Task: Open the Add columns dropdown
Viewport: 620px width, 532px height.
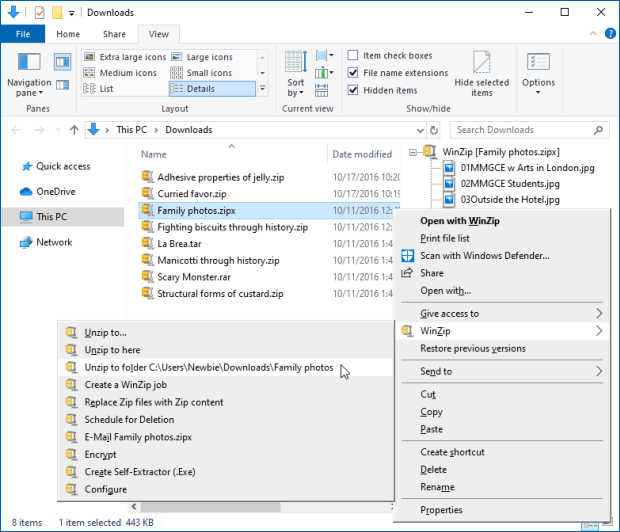Action: coord(325,73)
